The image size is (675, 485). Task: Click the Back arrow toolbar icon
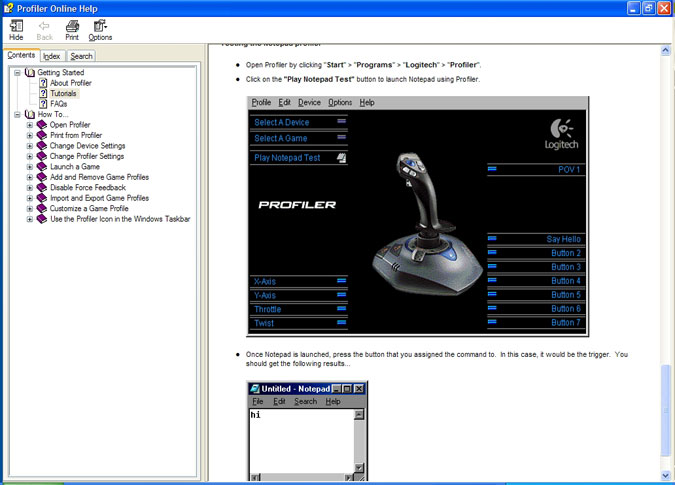(44, 26)
